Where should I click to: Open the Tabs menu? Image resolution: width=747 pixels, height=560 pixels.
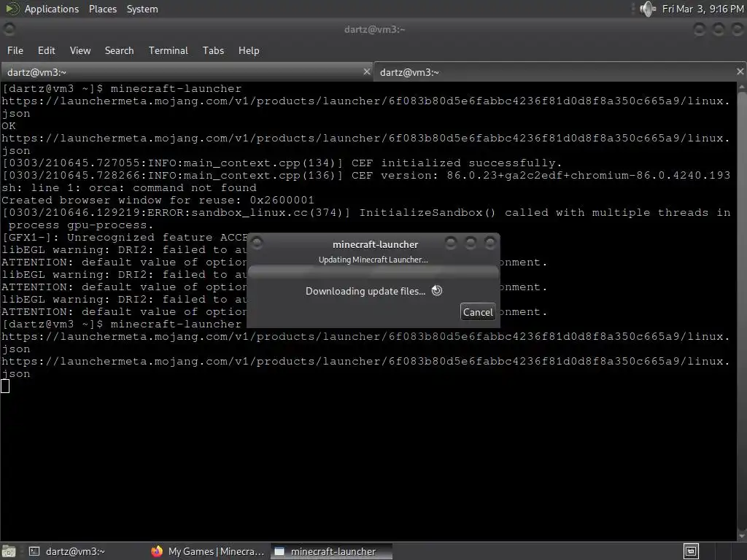[x=213, y=50]
